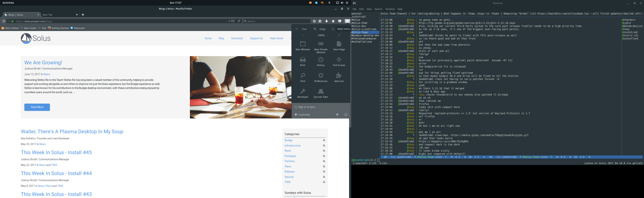Open the Packages category link
The width and height of the screenshot is (644, 198).
pos(290,156)
